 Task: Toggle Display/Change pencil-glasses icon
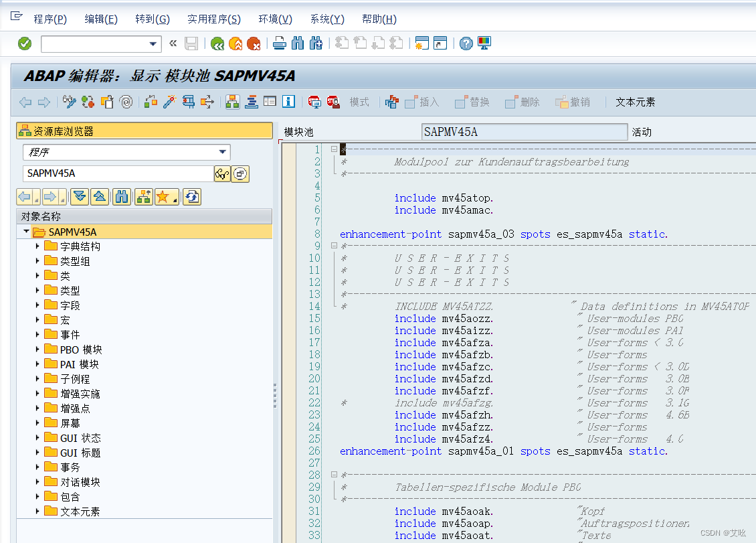coord(70,102)
